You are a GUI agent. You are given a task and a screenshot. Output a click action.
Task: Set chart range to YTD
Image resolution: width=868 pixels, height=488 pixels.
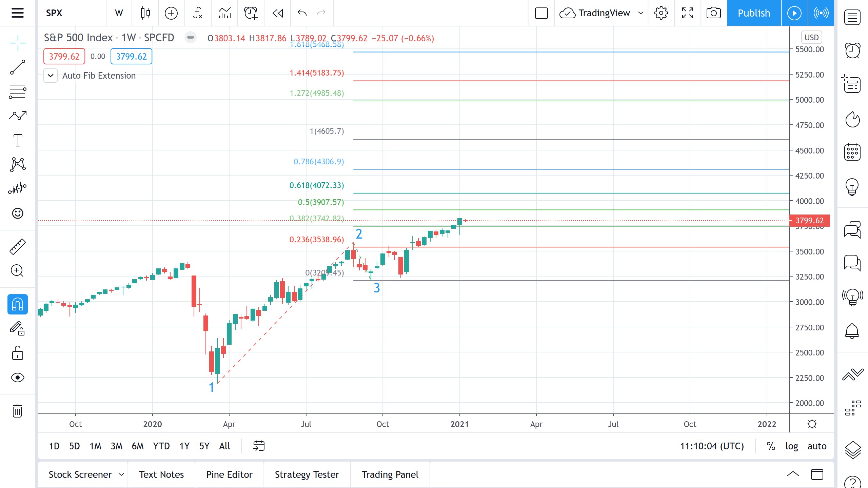[x=161, y=446]
